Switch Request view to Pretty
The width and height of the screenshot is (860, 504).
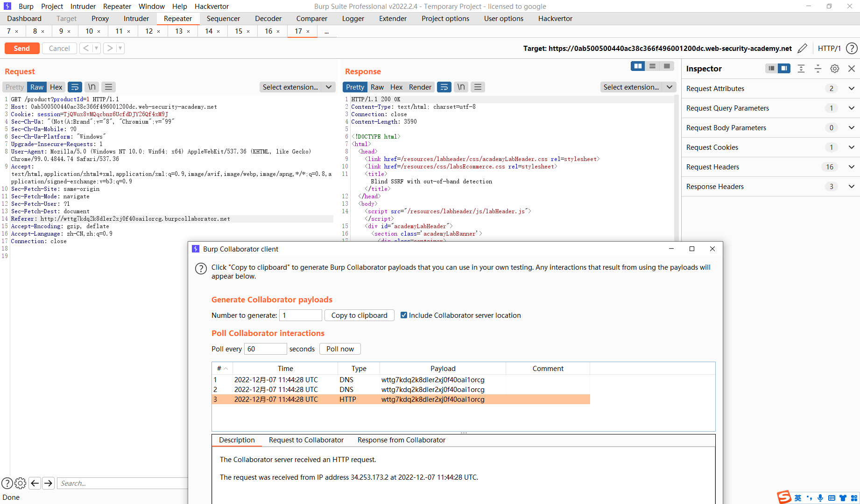pos(14,87)
